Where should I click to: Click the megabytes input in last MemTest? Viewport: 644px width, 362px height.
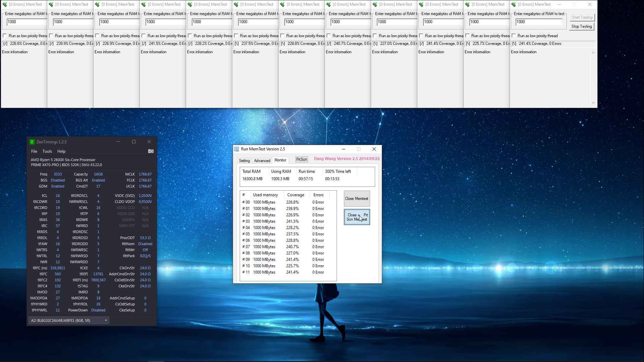pyautogui.click(x=538, y=22)
